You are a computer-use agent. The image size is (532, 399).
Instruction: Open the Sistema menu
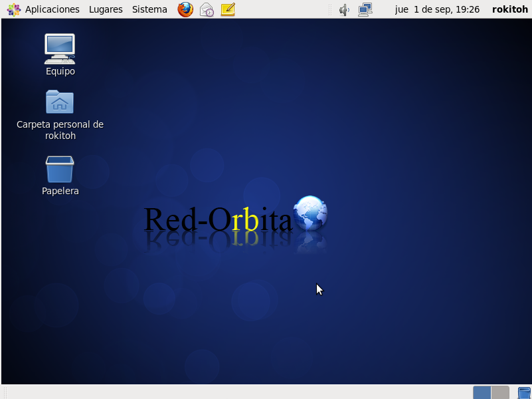(149, 9)
